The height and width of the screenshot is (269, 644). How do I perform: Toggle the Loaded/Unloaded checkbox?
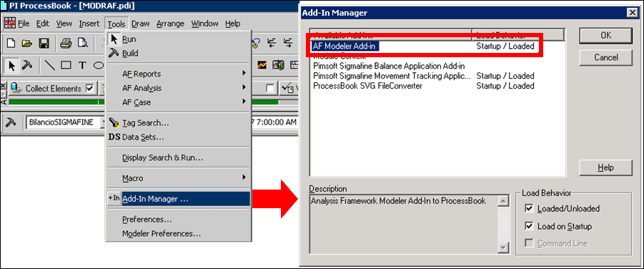[x=529, y=209]
